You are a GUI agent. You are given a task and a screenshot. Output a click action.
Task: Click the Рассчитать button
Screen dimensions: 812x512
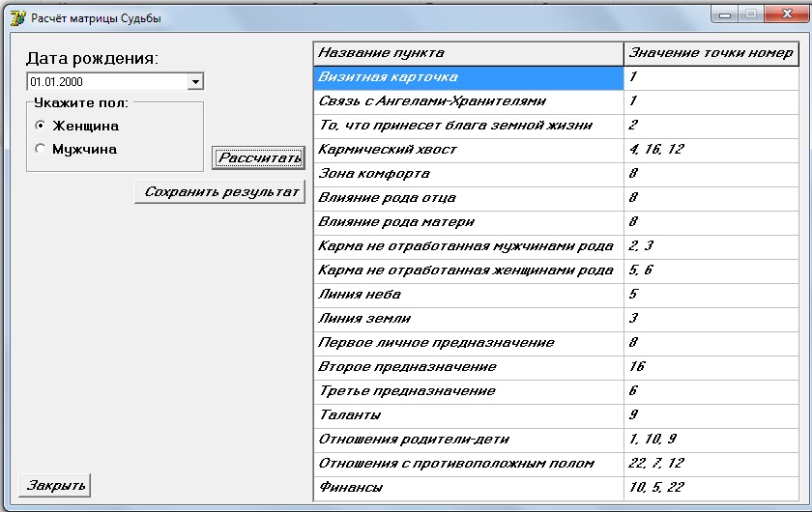258,157
